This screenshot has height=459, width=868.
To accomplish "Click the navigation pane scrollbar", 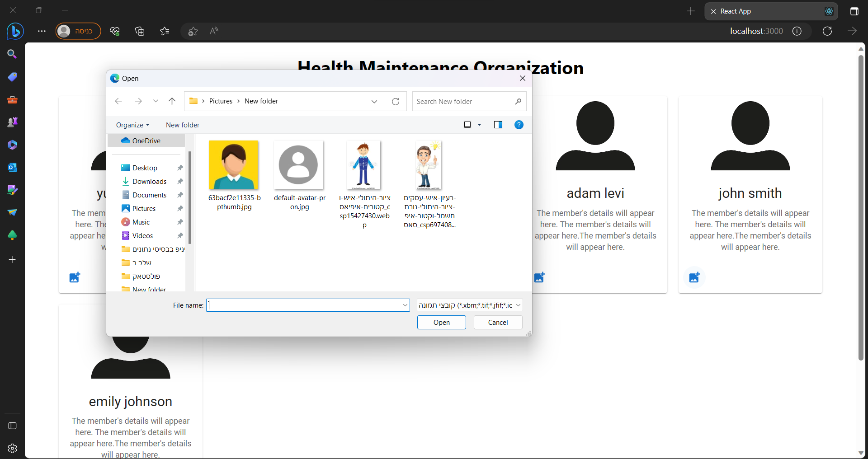I will (x=190, y=198).
